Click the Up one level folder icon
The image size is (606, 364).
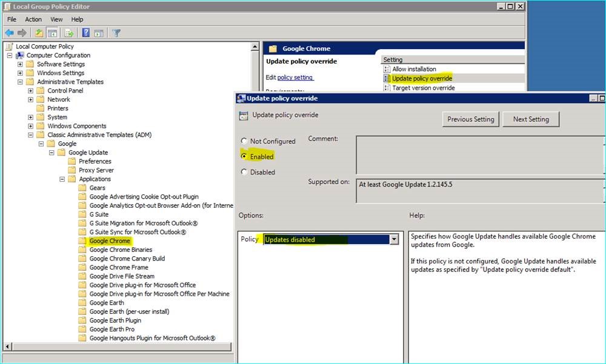[x=39, y=33]
